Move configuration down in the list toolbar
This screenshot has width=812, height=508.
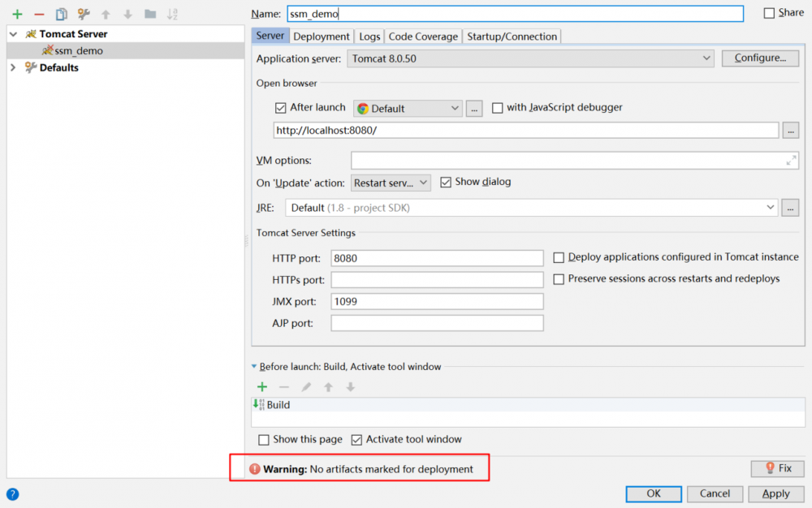[128, 14]
